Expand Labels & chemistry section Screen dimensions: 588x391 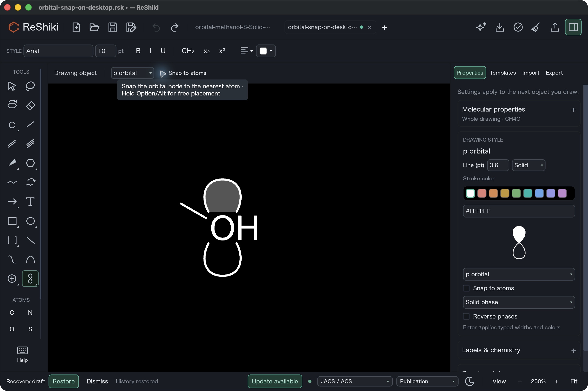click(x=573, y=351)
